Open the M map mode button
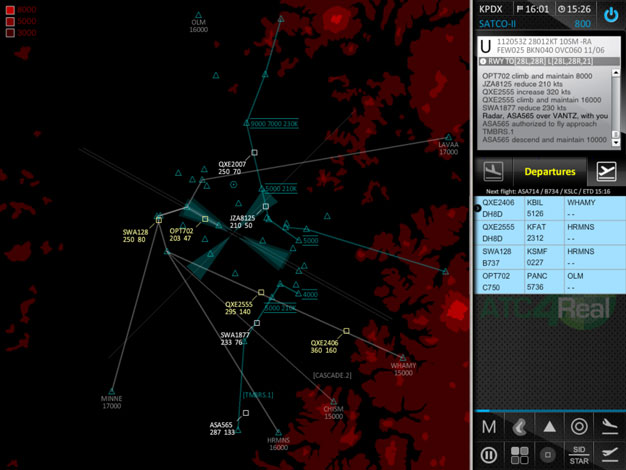Viewport: 626px width, 470px height. pos(489,427)
